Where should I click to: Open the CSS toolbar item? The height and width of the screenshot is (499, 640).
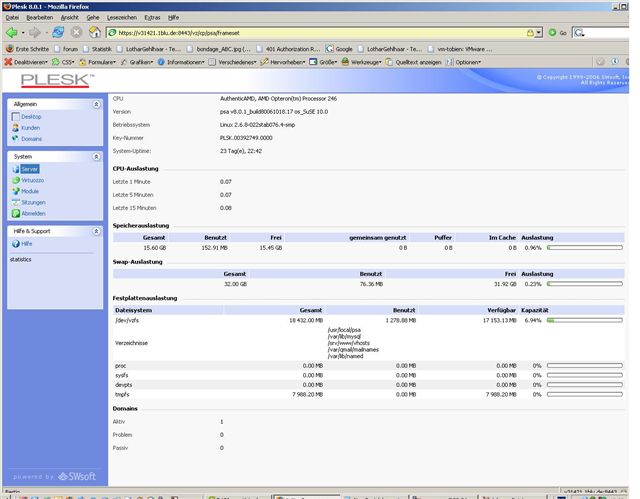(63, 62)
